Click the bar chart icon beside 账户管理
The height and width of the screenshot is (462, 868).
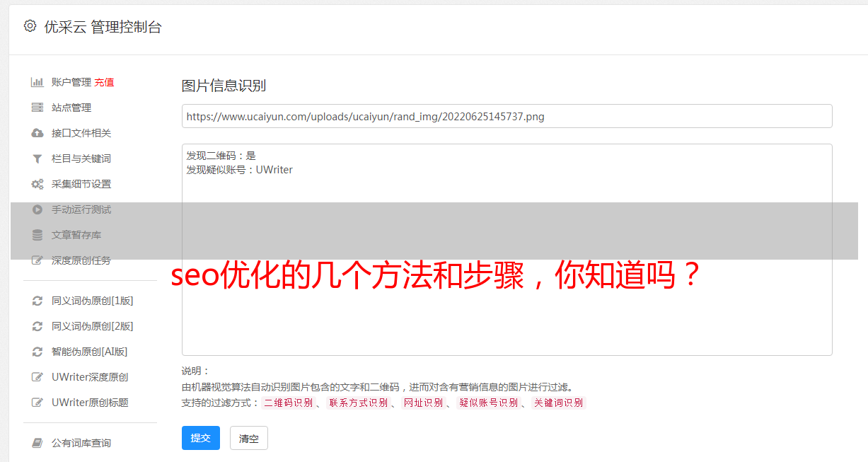[37, 82]
